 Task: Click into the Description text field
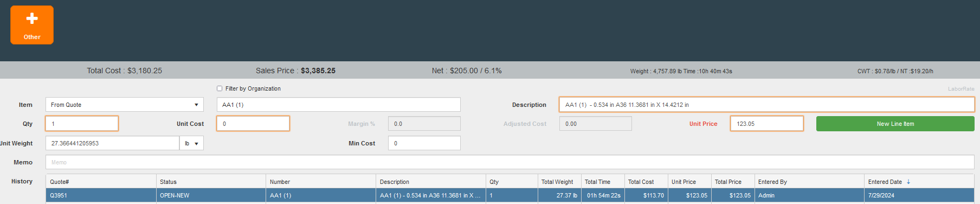(x=767, y=105)
